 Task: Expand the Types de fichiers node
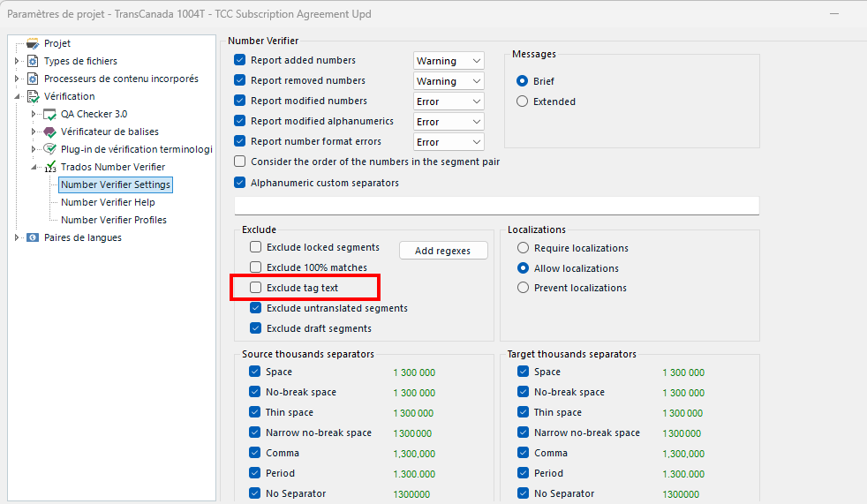pyautogui.click(x=17, y=61)
